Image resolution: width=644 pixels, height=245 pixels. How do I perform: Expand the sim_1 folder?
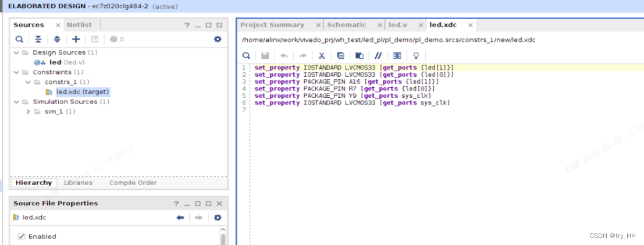click(28, 112)
